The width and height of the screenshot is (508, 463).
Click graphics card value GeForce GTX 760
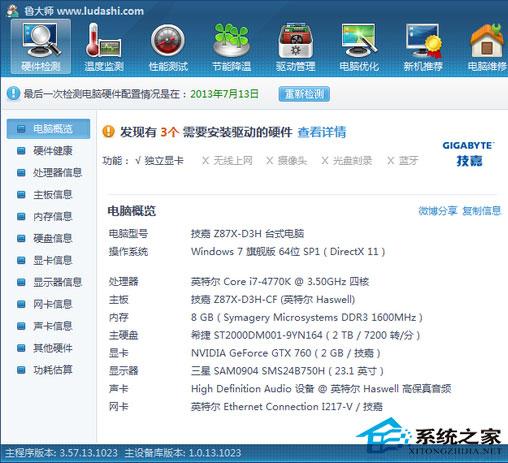point(286,353)
